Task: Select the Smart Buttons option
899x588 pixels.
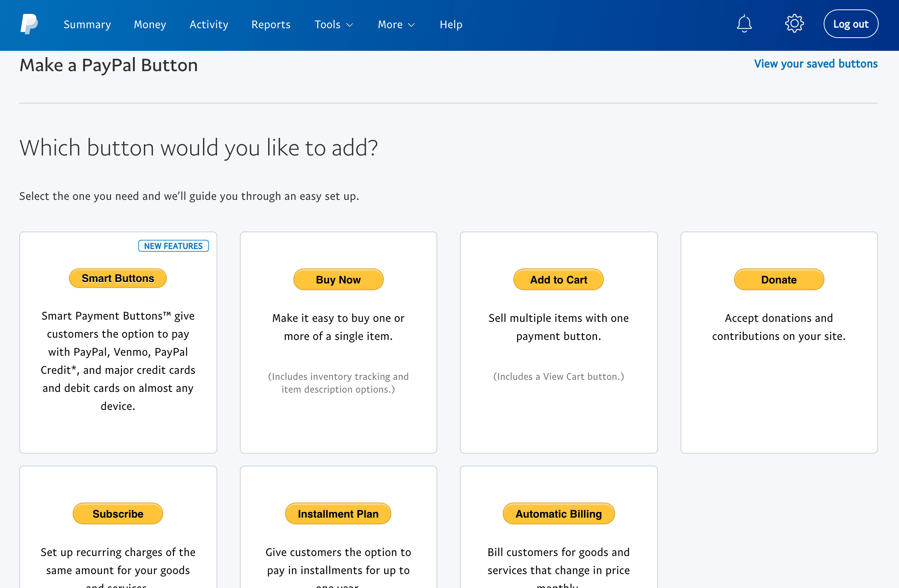Action: 118,278
